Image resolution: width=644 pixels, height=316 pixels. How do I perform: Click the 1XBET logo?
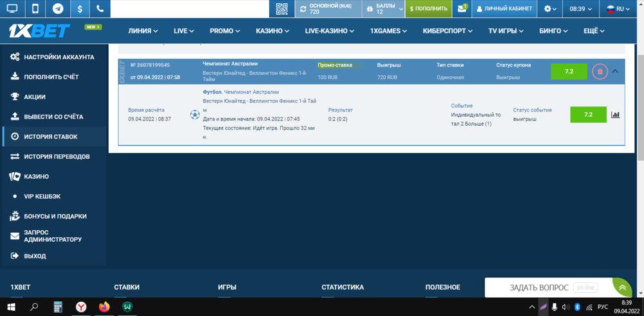[x=39, y=31]
